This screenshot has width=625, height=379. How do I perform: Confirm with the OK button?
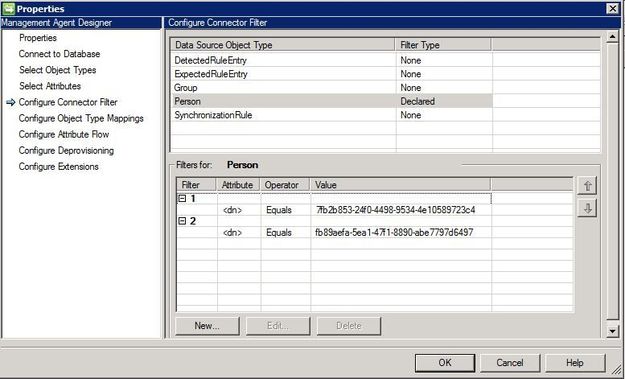pyautogui.click(x=445, y=363)
